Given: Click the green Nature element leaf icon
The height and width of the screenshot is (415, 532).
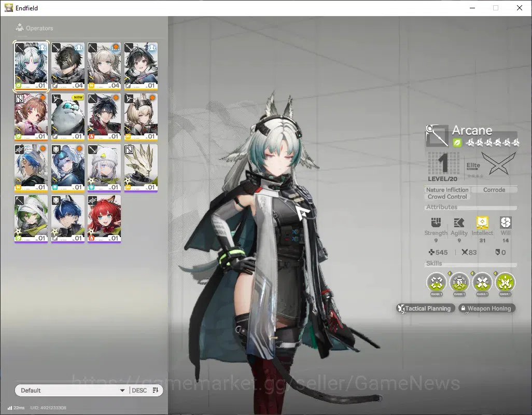Looking at the screenshot, I should (x=457, y=143).
